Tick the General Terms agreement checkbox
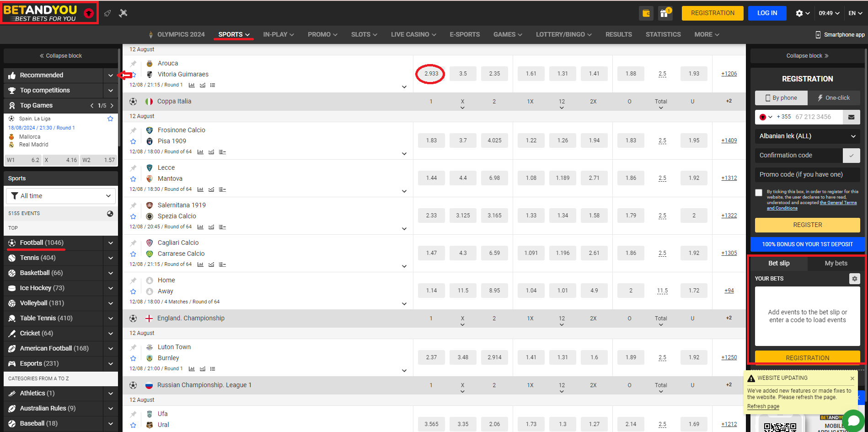The height and width of the screenshot is (432, 868). [759, 193]
